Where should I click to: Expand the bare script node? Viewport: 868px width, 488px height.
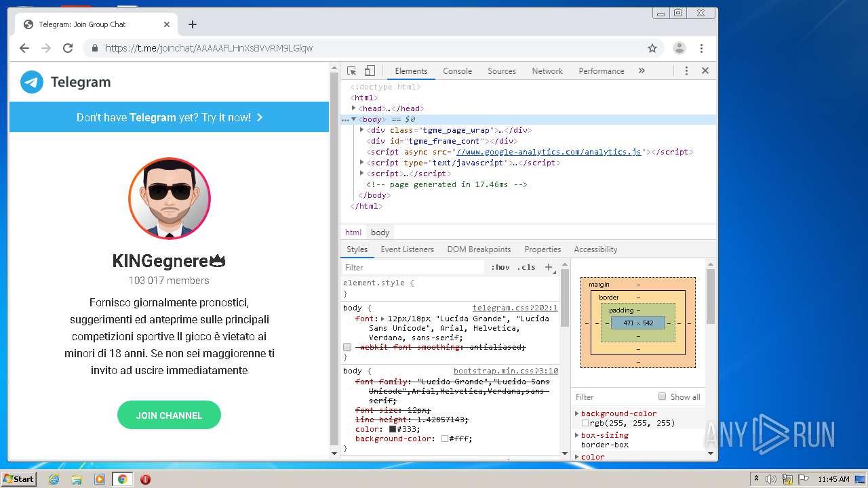click(362, 174)
